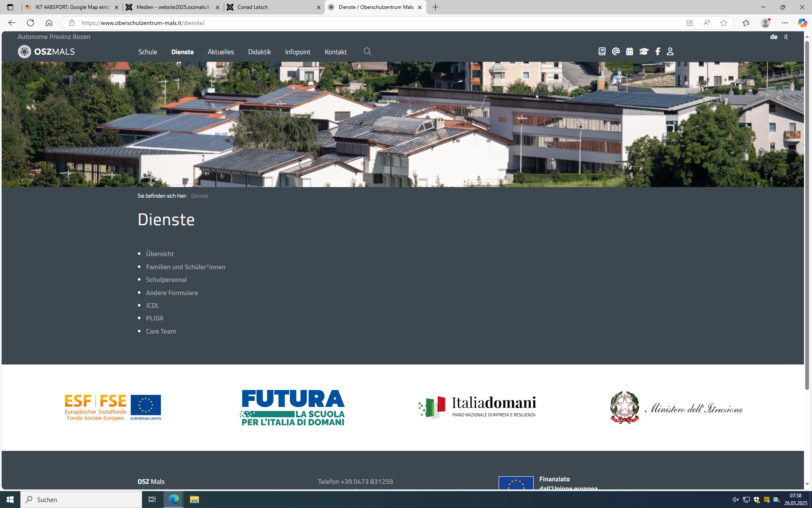Screen dimensions: 812x508
Task: Open the tab actions menu
Action: point(10,7)
